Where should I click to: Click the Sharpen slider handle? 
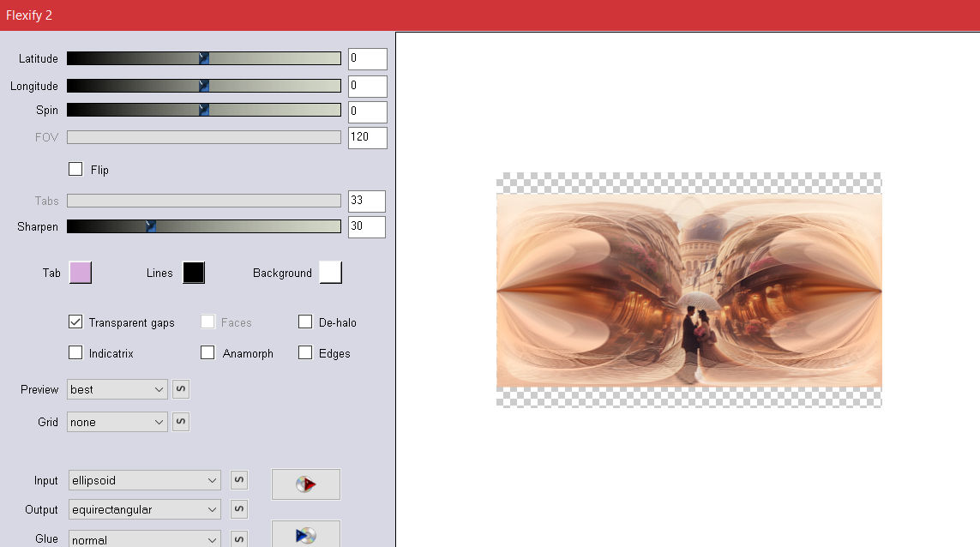point(151,226)
